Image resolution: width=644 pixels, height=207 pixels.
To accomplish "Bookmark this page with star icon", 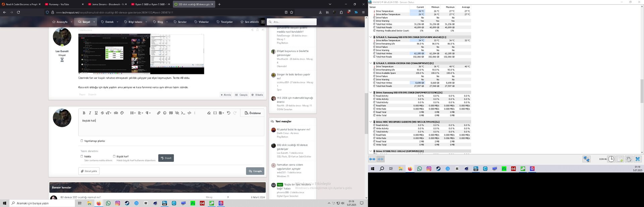I will 291,12.
